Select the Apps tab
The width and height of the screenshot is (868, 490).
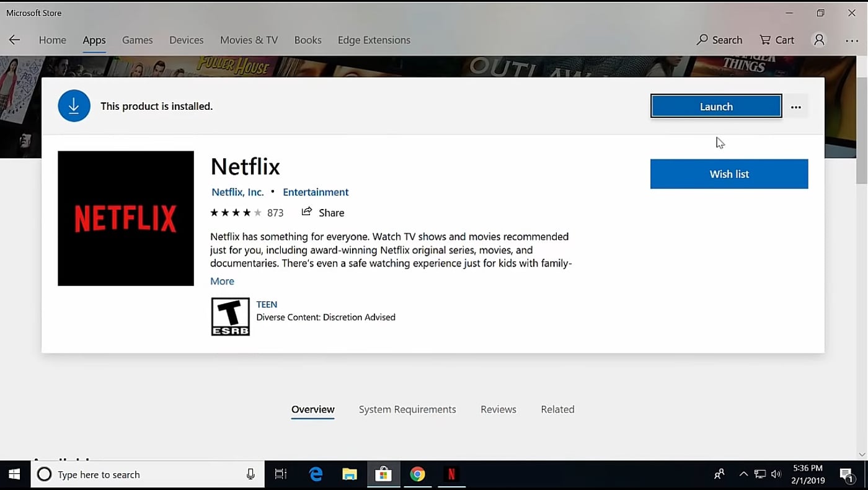coord(94,40)
